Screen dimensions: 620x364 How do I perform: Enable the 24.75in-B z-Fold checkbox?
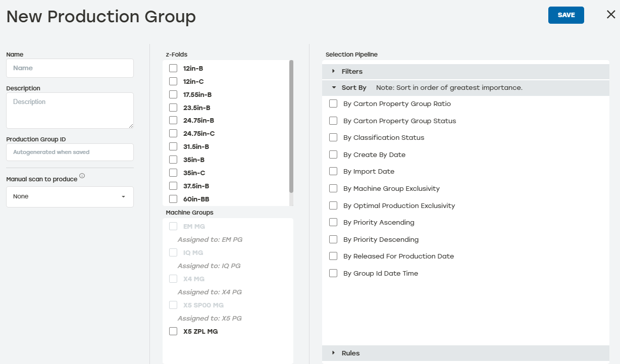point(173,120)
